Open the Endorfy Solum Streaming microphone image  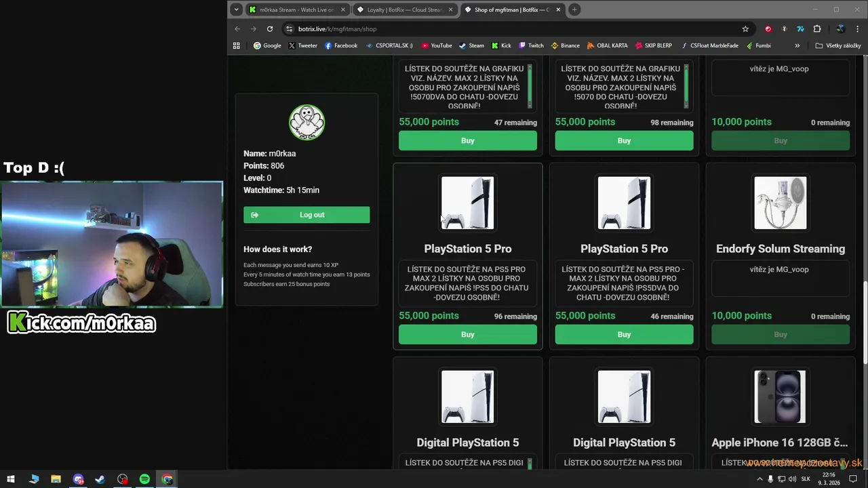[x=781, y=203]
